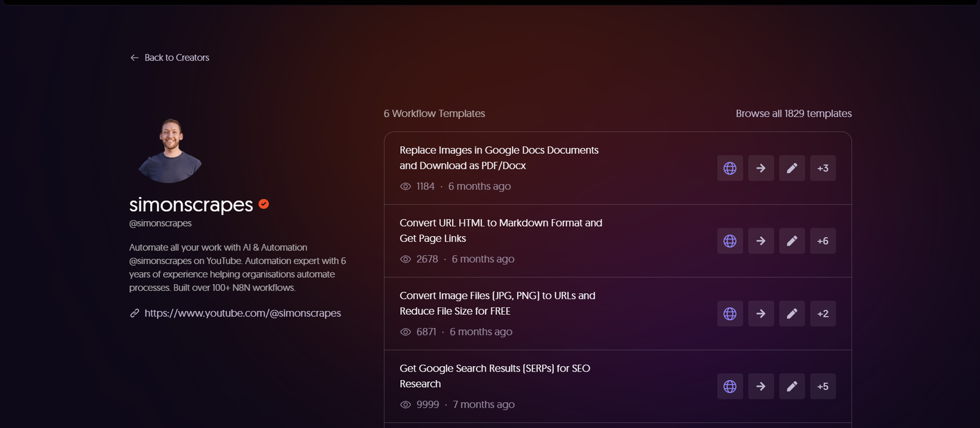
Task: Click pencil icon on Convert Image Files template
Action: click(x=792, y=313)
